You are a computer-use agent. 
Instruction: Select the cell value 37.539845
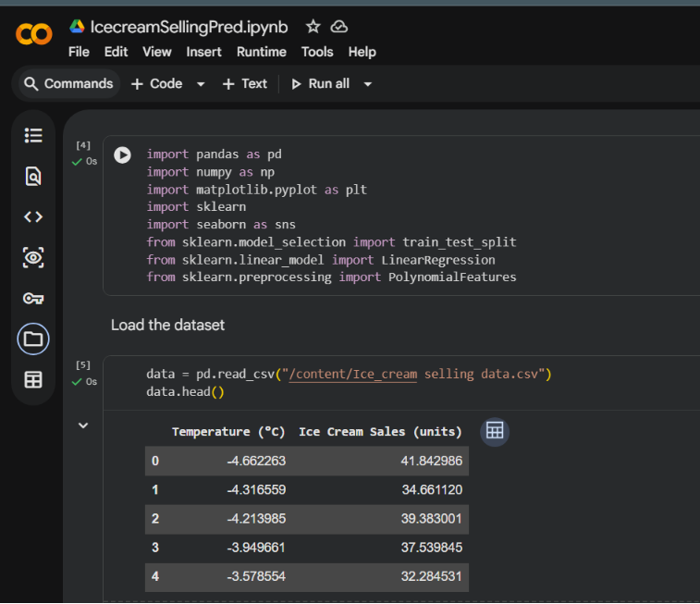click(432, 548)
